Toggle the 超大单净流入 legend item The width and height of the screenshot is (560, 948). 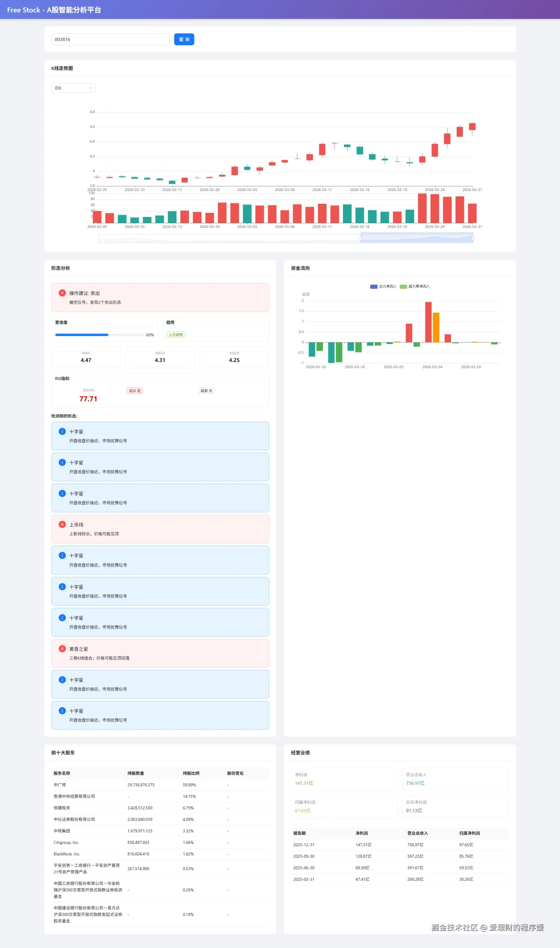(x=414, y=286)
